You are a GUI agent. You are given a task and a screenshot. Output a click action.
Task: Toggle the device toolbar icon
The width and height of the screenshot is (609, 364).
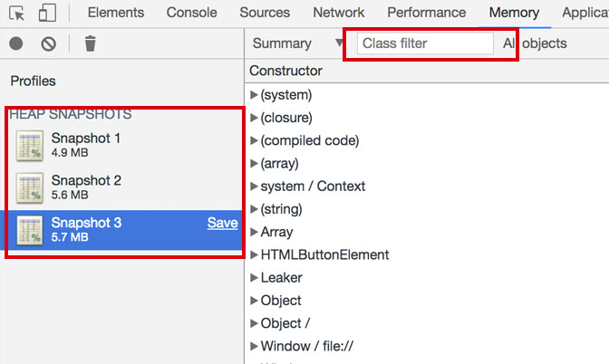tap(47, 13)
